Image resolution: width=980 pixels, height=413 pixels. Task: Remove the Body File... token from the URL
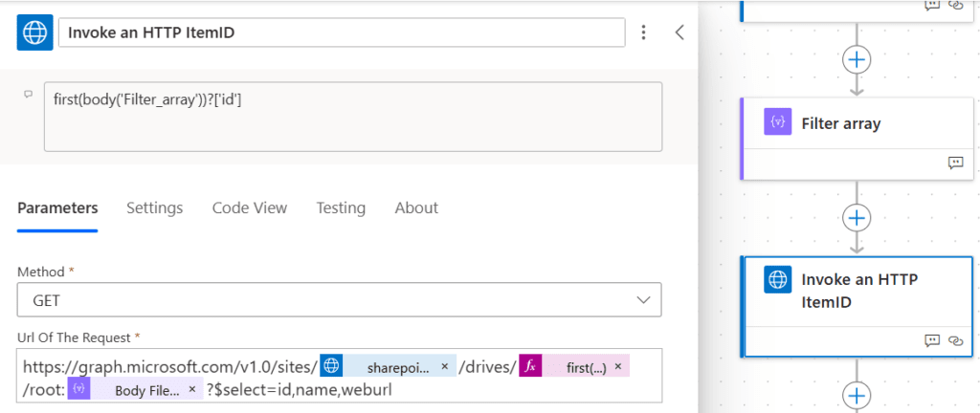point(192,390)
